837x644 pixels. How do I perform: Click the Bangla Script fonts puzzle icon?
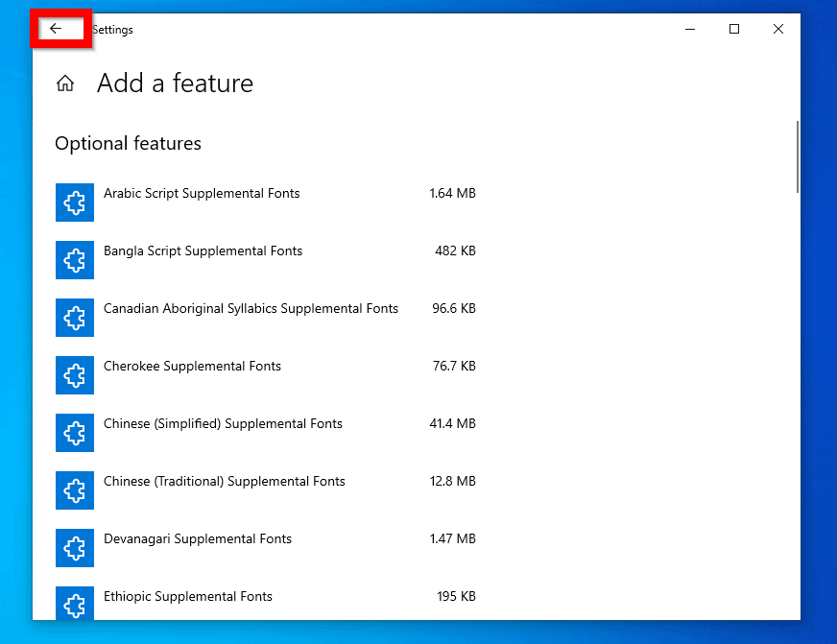(x=75, y=260)
